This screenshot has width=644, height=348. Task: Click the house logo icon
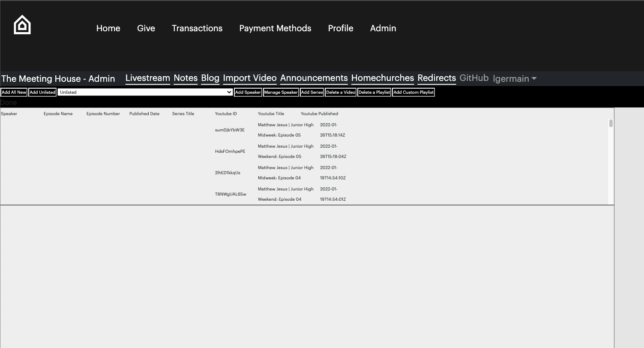click(22, 25)
